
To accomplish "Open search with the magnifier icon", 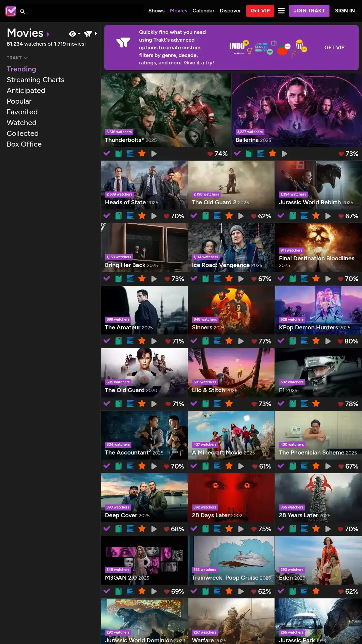I will pos(22,11).
